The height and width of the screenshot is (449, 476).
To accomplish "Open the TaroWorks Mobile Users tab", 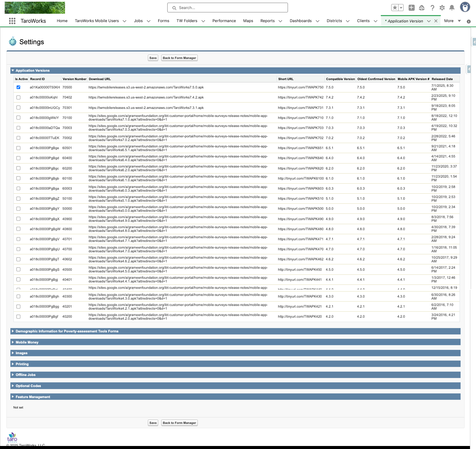I will pyautogui.click(x=97, y=21).
